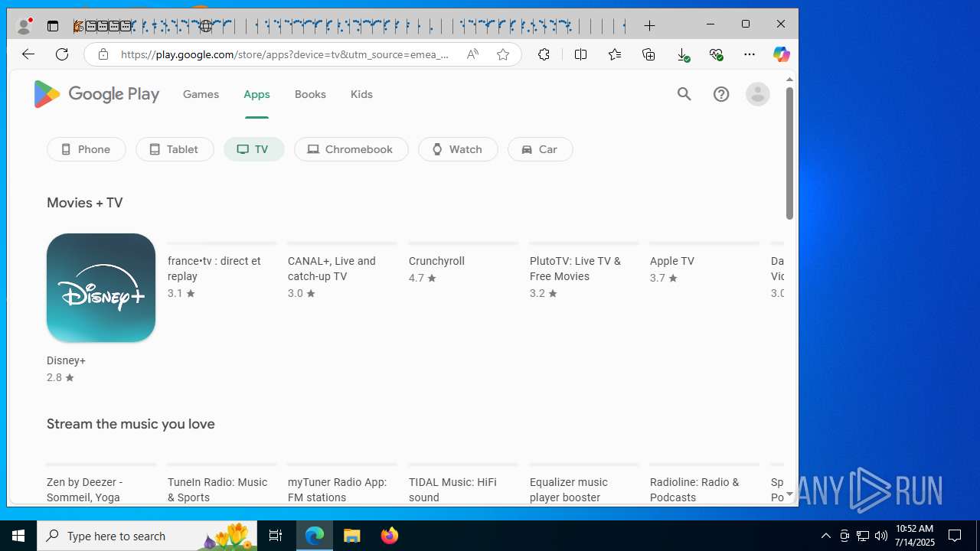This screenshot has width=980, height=551.
Task: Search Google Play with magnifier icon
Action: (x=684, y=94)
